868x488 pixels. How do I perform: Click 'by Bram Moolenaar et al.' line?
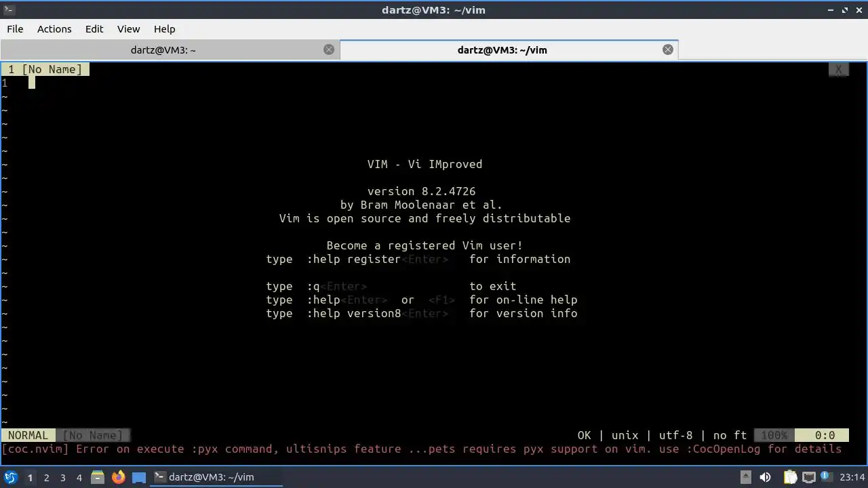point(421,205)
